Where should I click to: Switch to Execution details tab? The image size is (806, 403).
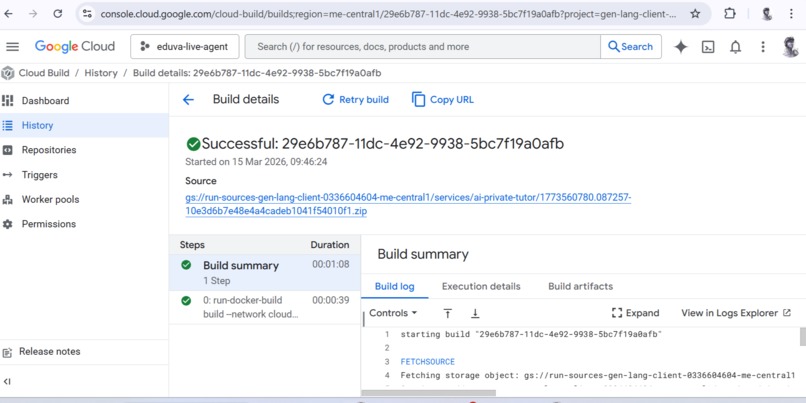pos(481,286)
